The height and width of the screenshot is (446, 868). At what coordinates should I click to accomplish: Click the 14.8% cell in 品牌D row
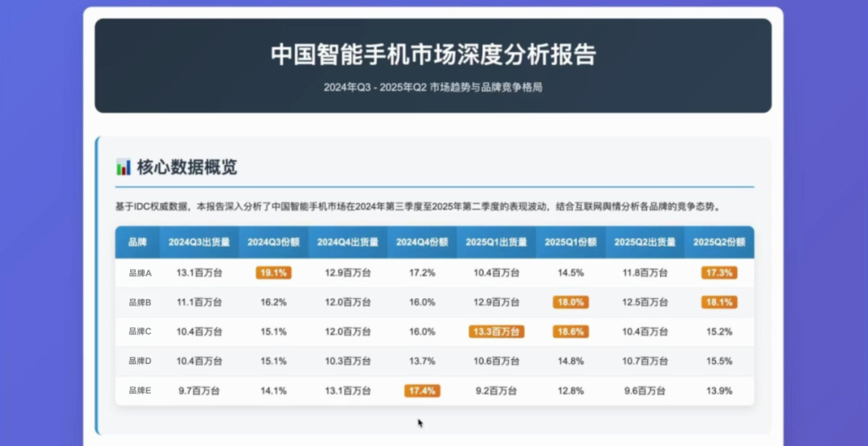tap(571, 361)
